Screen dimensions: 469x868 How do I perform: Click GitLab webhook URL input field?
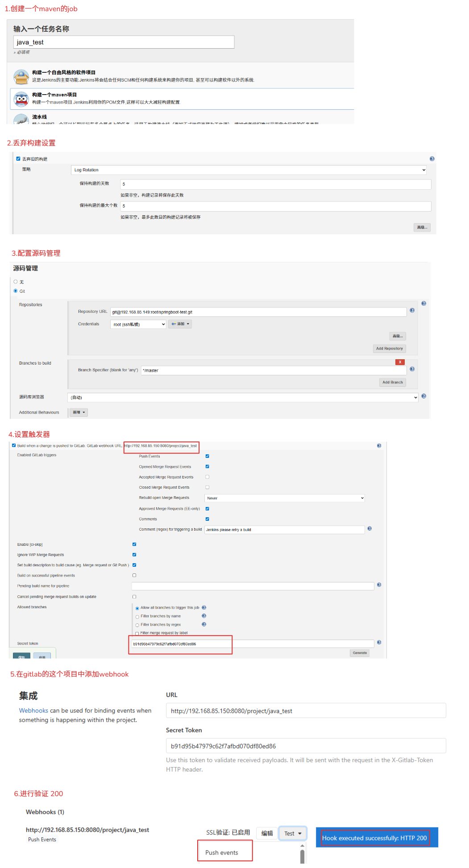pos(306,710)
